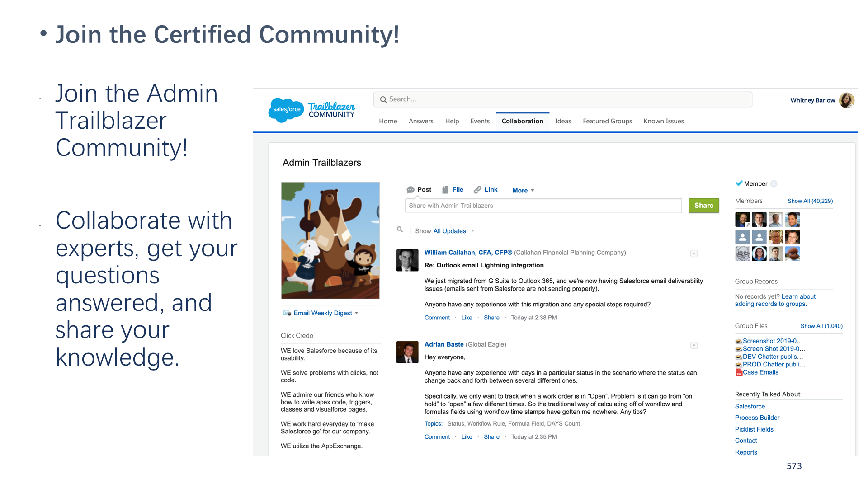The height and width of the screenshot is (488, 868).
Task: Open Whitney Barlow's profile avatar
Action: pyautogui.click(x=846, y=100)
